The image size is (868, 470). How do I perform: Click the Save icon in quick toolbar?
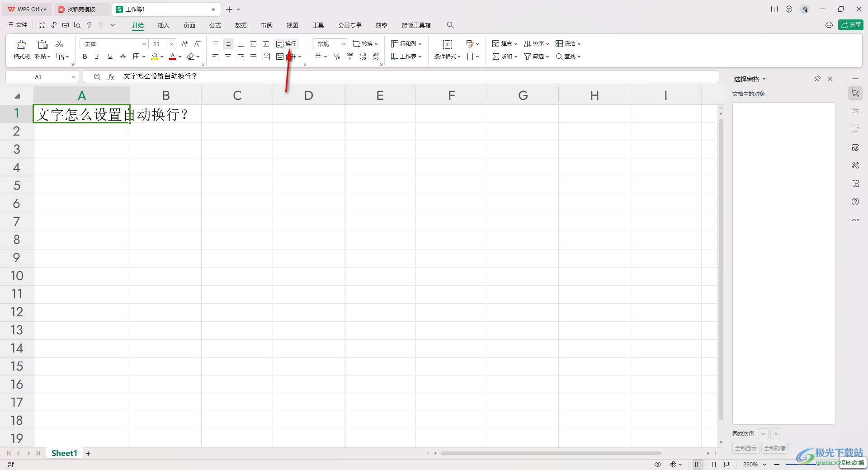pos(42,25)
